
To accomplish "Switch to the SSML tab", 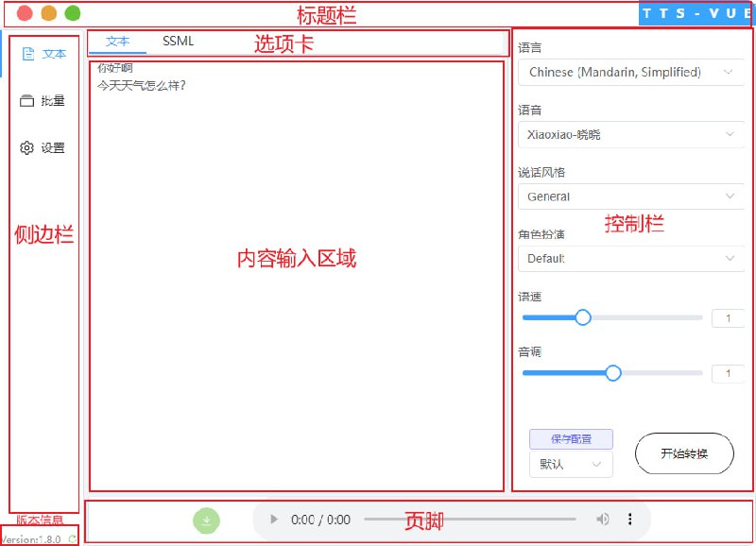I will click(177, 42).
